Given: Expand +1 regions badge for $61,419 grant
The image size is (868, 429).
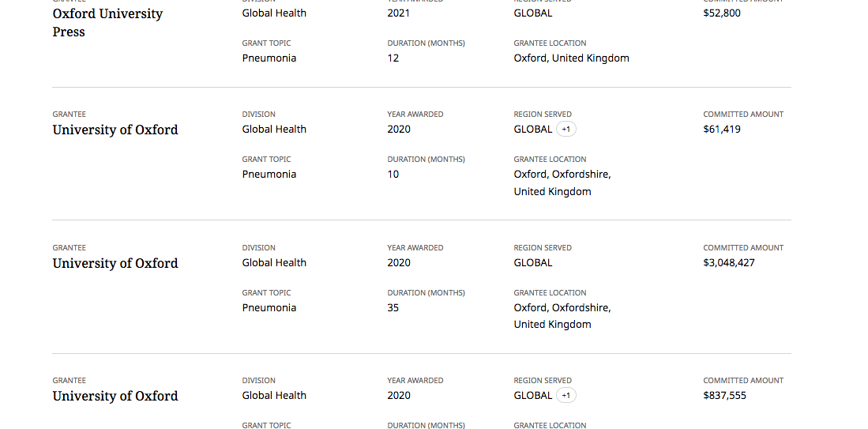Looking at the screenshot, I should [566, 129].
